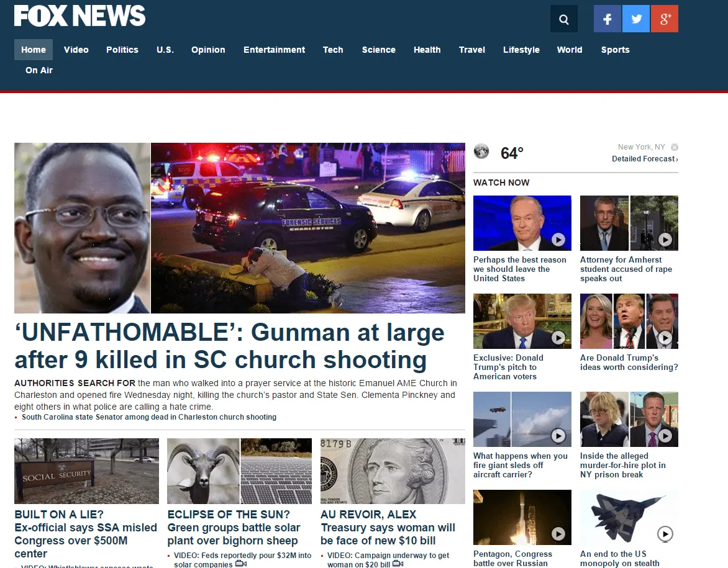Open the Politics section
Screen dimensions: 728x568
[x=122, y=50]
